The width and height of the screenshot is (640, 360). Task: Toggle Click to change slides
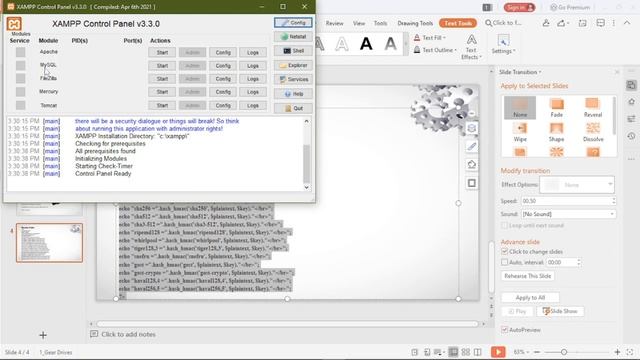[x=504, y=251]
